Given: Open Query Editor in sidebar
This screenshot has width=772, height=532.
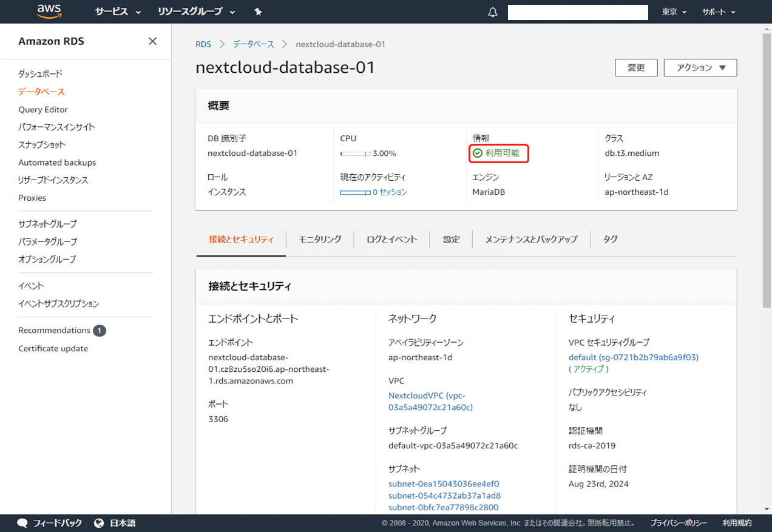Looking at the screenshot, I should click(43, 109).
